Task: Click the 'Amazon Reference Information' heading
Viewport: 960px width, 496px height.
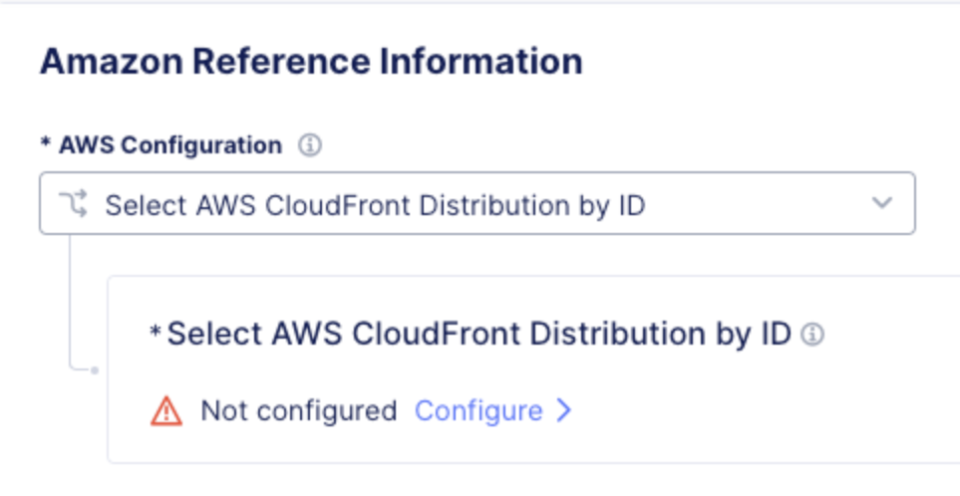Action: point(311,61)
